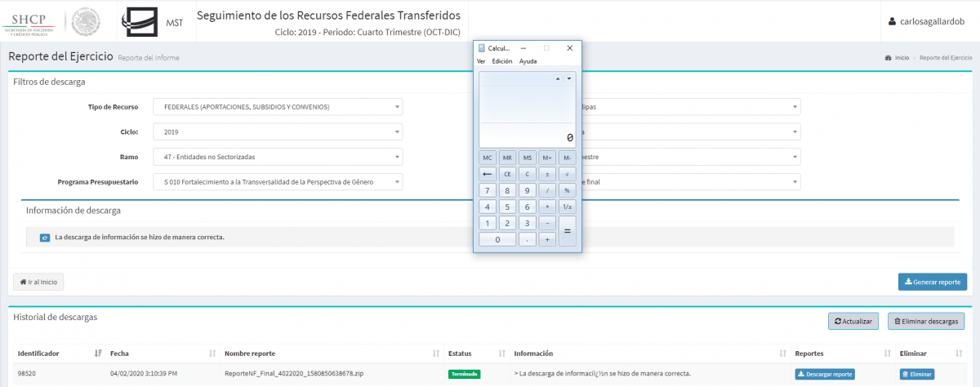Image resolution: width=980 pixels, height=387 pixels.
Task: Open the Tipo de Recurso dropdown
Action: pos(278,107)
